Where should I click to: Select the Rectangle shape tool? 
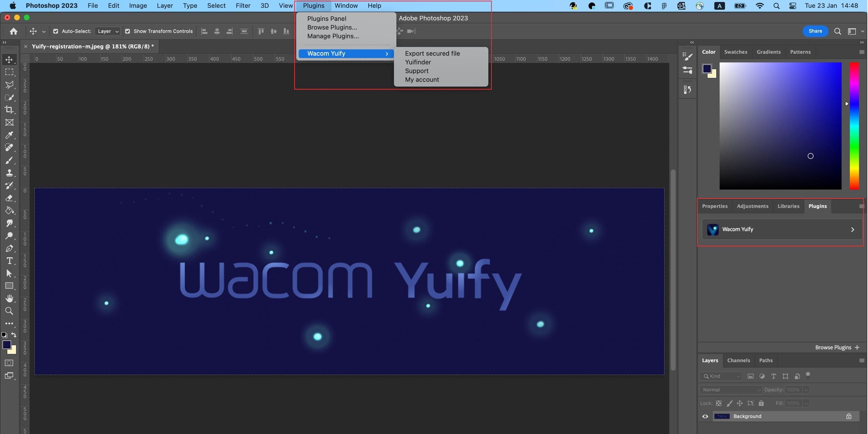9,286
